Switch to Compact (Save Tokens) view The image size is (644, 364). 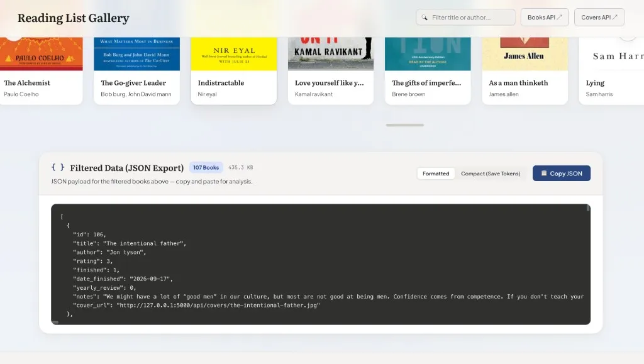pos(491,174)
